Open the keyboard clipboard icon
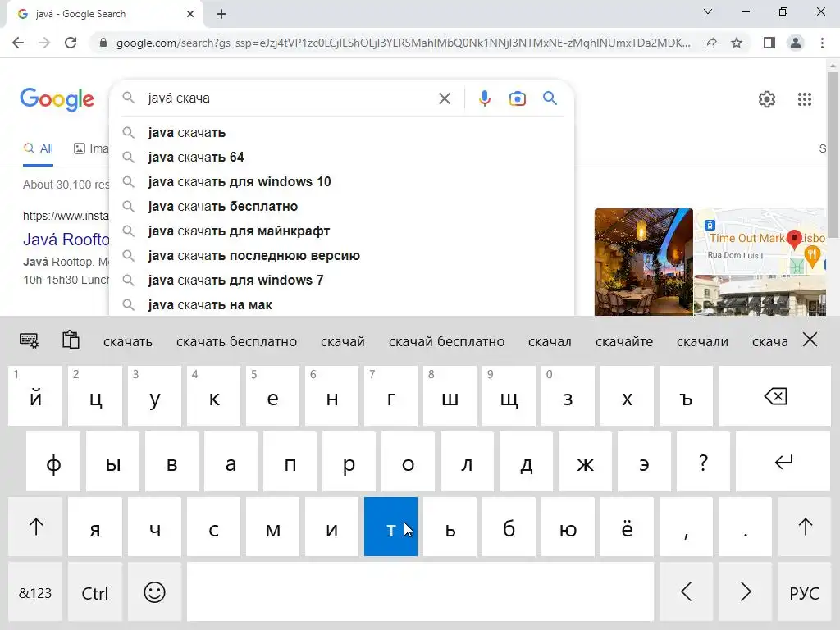Viewport: 840px width, 630px height. point(71,340)
